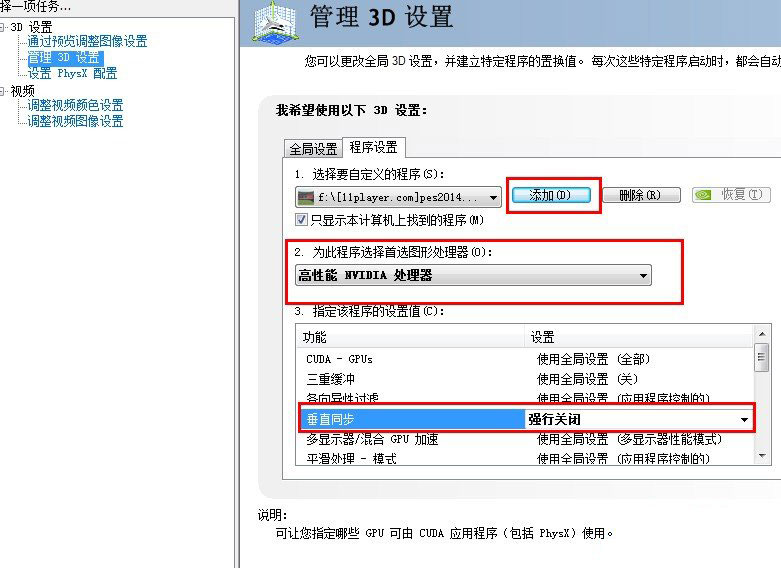Open the 垂直同步 setting dropdown arrow
The height and width of the screenshot is (568, 781).
(x=744, y=420)
